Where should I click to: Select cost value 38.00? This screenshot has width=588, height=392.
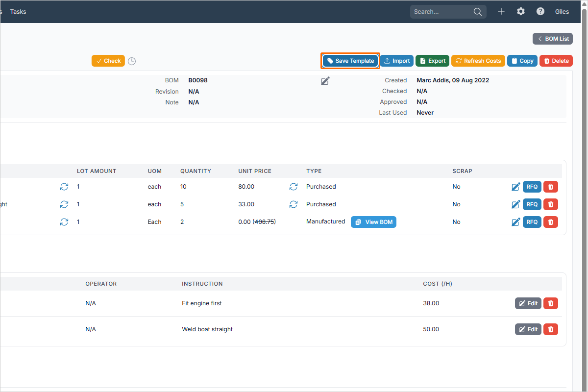tap(431, 303)
